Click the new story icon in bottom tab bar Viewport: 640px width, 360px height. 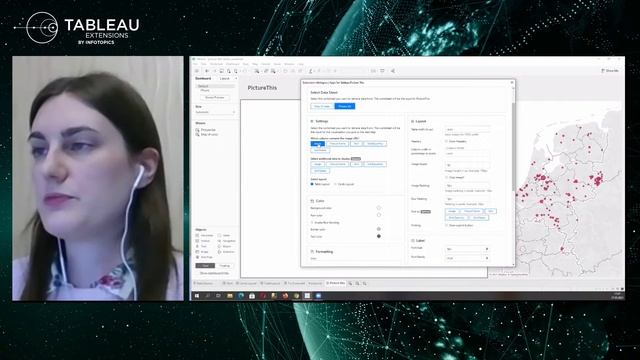[365, 283]
